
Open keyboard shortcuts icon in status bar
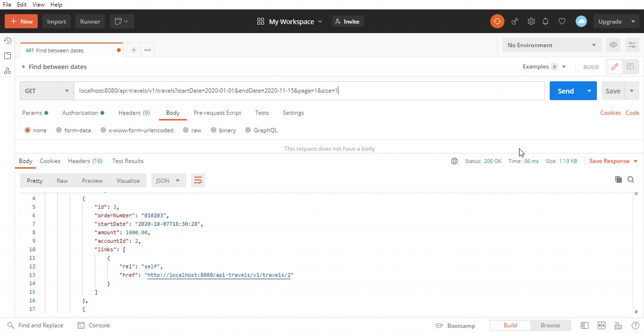(x=618, y=326)
